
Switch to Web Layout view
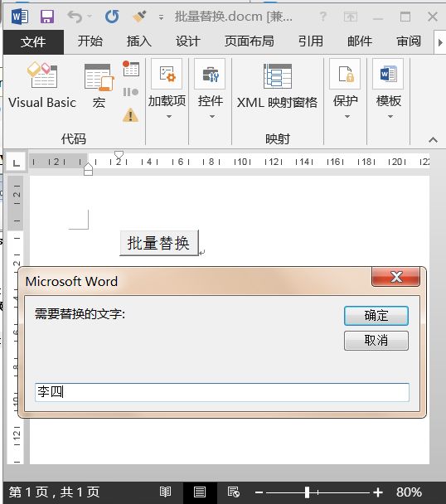(234, 492)
